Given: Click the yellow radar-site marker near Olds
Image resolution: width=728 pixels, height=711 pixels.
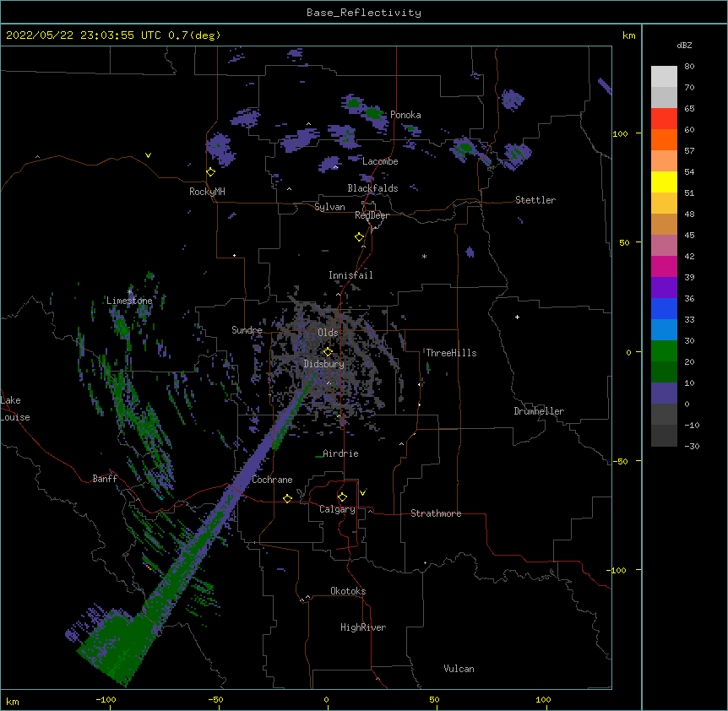Looking at the screenshot, I should point(328,352).
